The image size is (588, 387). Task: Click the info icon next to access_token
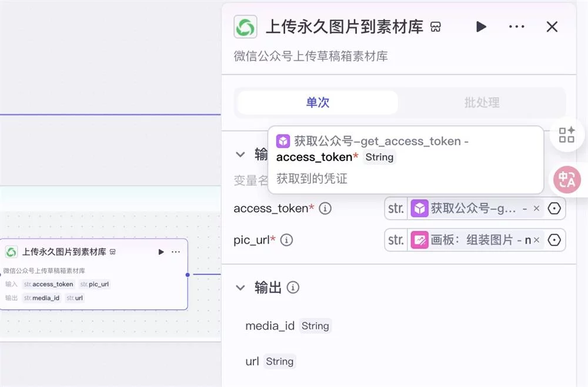click(x=325, y=208)
